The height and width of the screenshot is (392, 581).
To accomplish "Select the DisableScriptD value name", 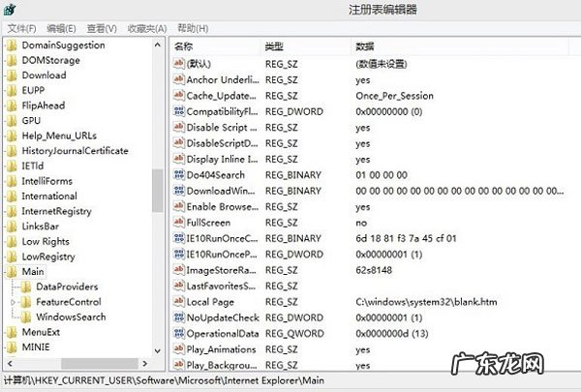I will tap(223, 143).
